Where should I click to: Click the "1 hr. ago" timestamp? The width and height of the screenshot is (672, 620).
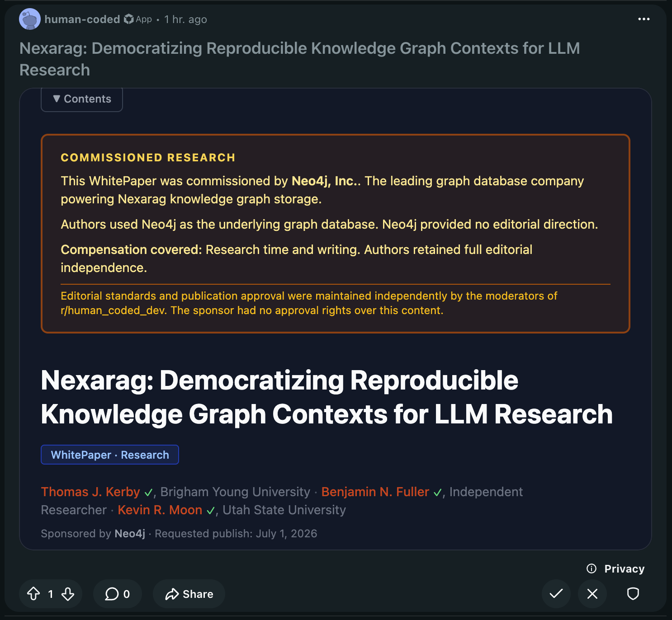click(x=185, y=19)
